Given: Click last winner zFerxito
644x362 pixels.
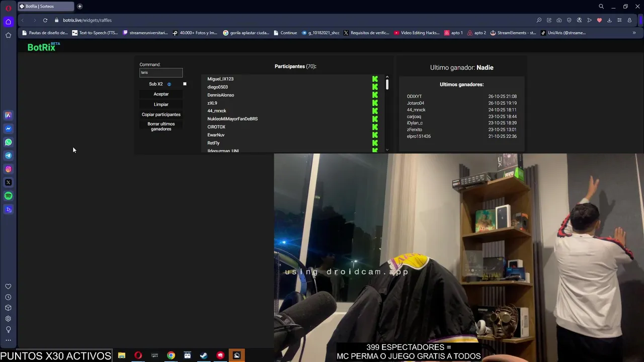Looking at the screenshot, I should [x=415, y=130].
